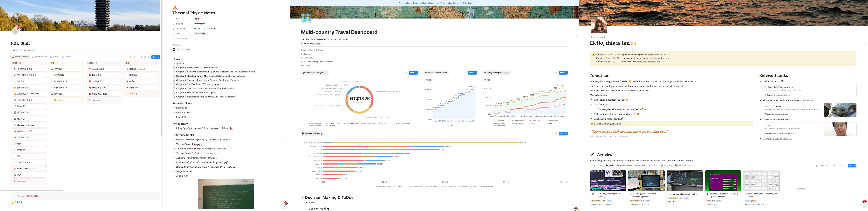Switch to the board/by term view tab
This screenshot has height=211, width=868.
click(x=39, y=57)
